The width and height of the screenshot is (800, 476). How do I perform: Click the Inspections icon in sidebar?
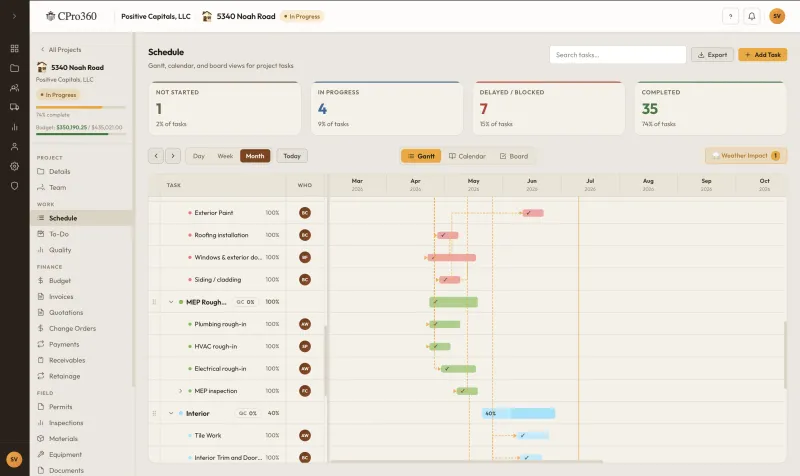pyautogui.click(x=41, y=422)
